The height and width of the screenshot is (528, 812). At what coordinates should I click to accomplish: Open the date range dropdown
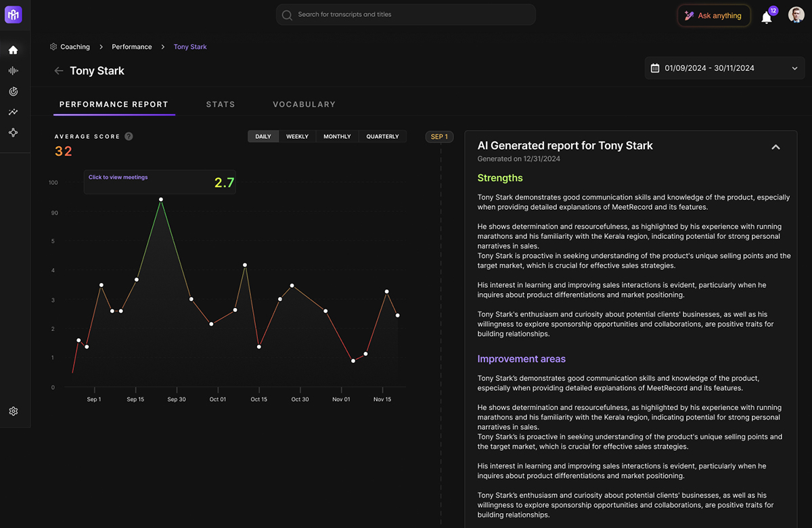click(725, 68)
